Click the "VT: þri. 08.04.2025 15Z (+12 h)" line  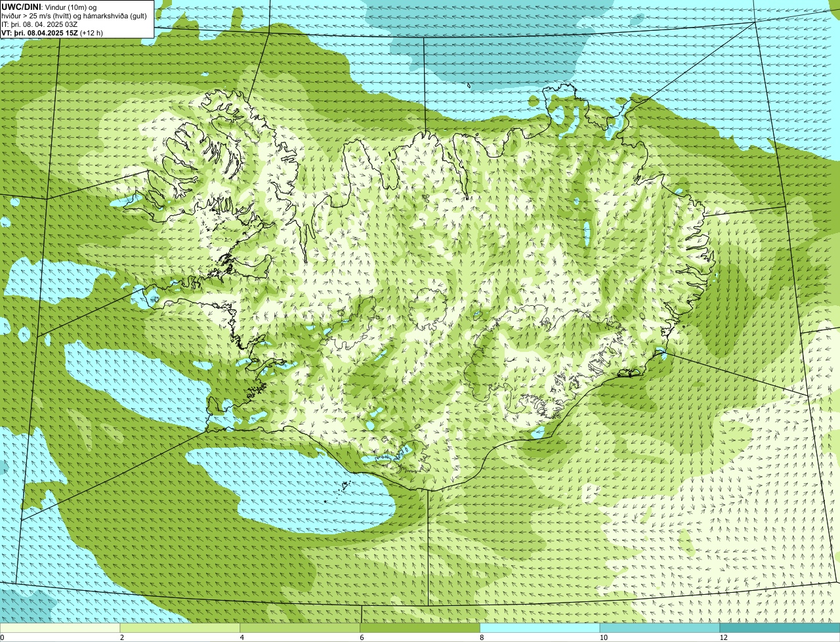tap(52, 33)
